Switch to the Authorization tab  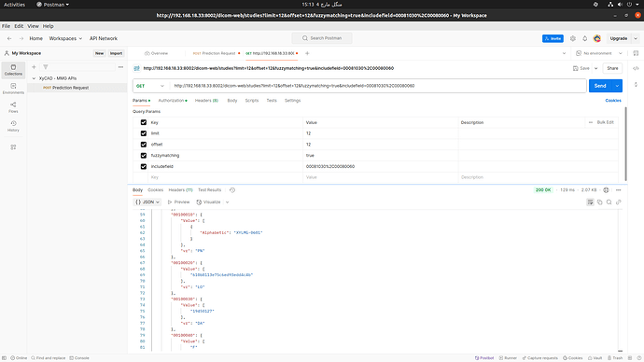173,101
